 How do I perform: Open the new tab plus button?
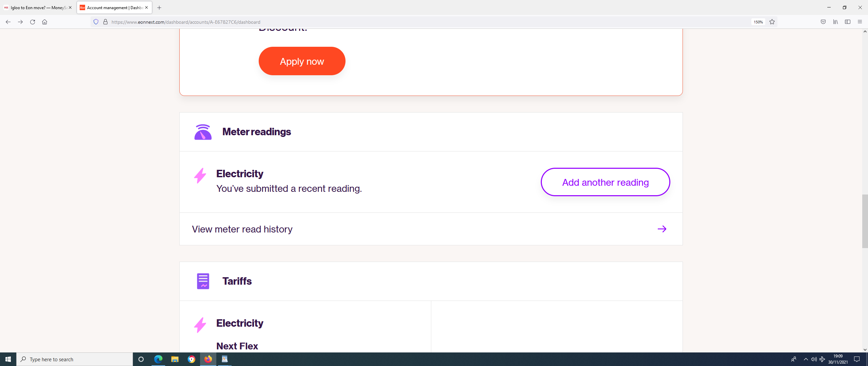click(x=159, y=7)
